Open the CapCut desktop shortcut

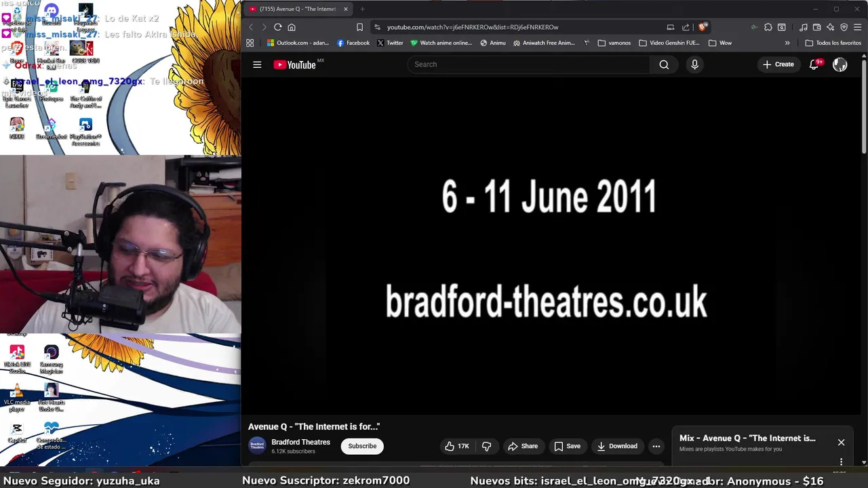click(x=17, y=432)
